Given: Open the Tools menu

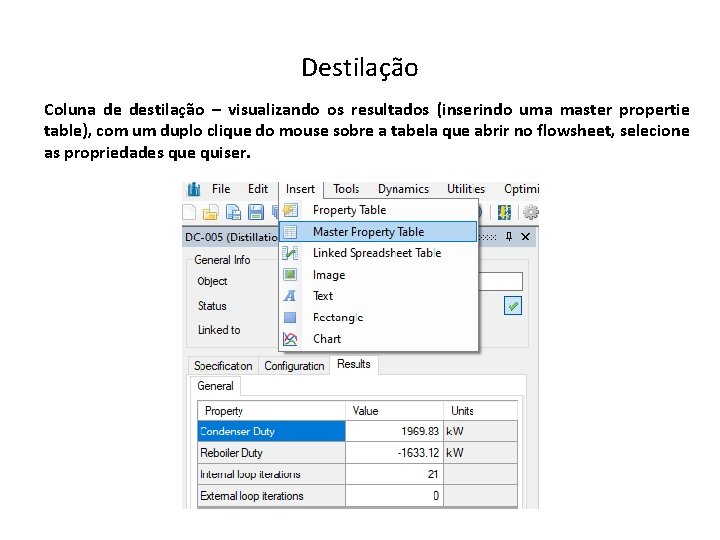Looking at the screenshot, I should pyautogui.click(x=346, y=189).
